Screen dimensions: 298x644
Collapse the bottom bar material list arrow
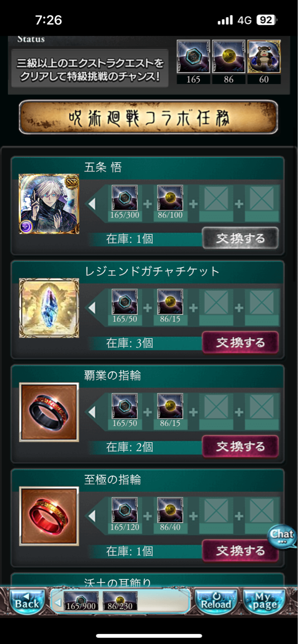(x=57, y=602)
